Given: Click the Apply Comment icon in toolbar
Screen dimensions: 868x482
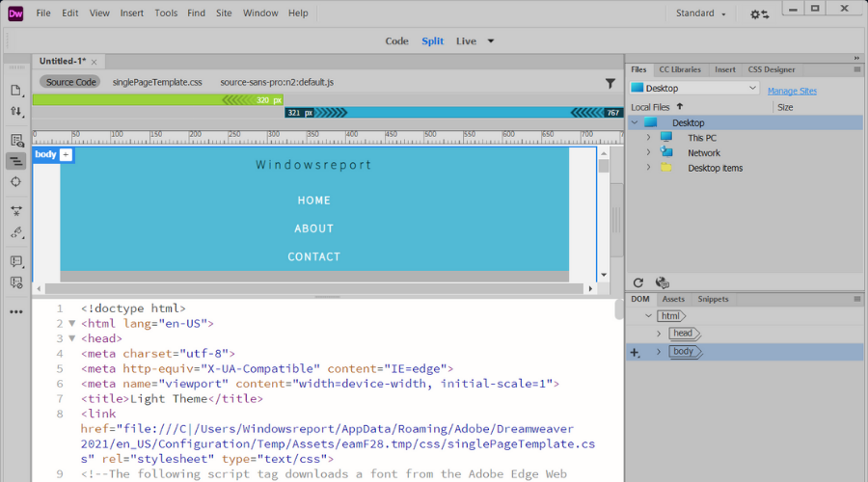Looking at the screenshot, I should point(16,261).
